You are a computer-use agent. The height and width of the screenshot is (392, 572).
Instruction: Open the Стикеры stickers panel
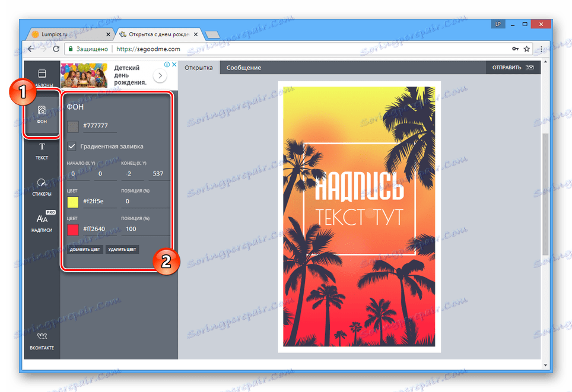(x=42, y=187)
